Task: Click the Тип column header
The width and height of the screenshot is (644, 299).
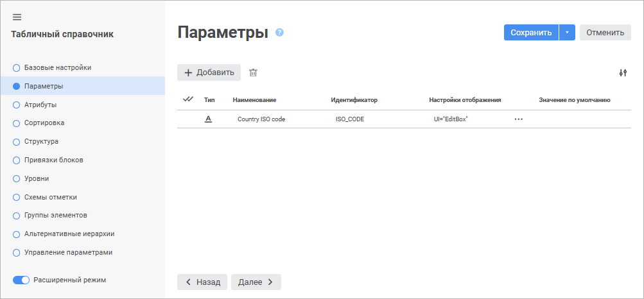Action: coord(209,99)
